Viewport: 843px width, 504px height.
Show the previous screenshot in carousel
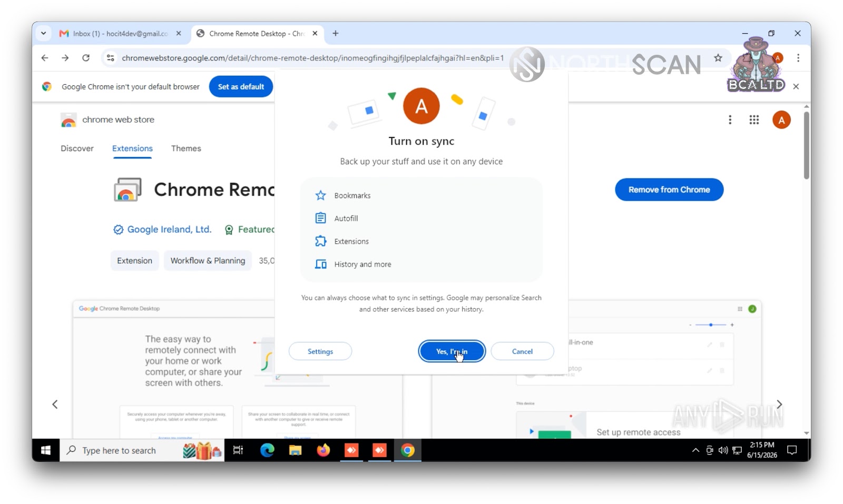tap(55, 404)
